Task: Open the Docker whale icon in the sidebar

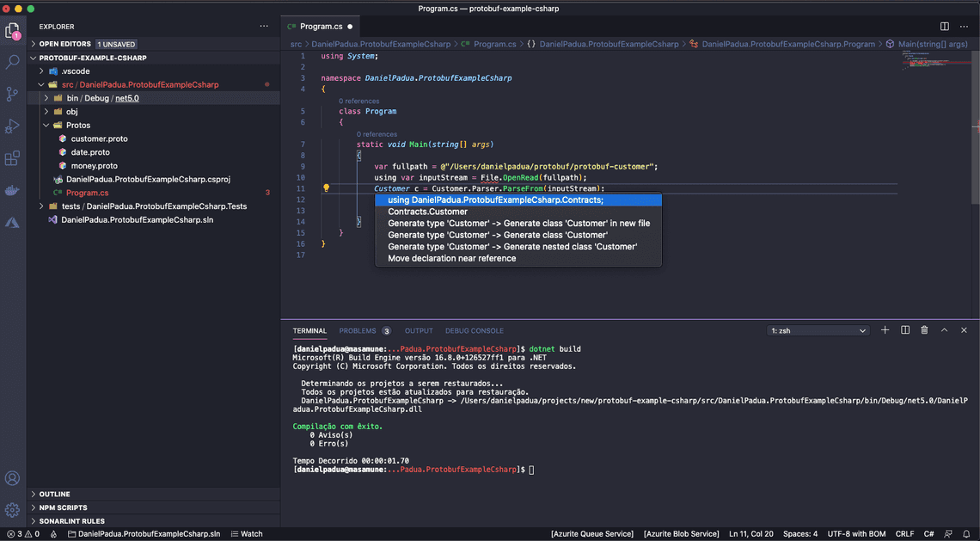Action: [x=12, y=189]
